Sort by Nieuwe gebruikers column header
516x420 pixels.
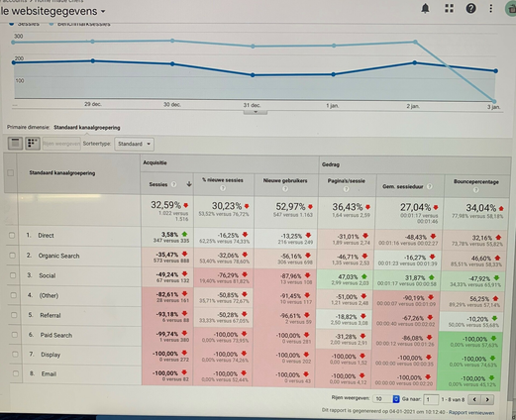285,180
